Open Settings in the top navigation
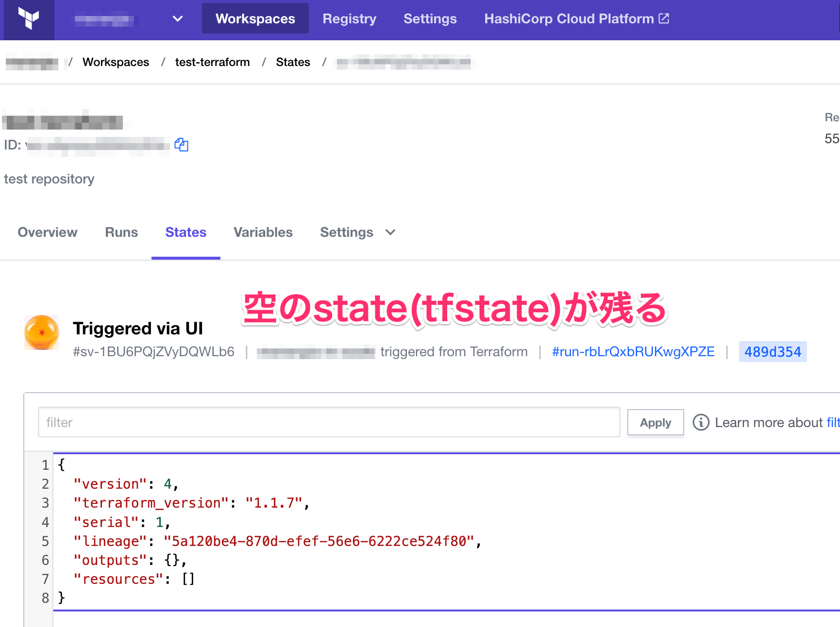This screenshot has height=627, width=840. (430, 18)
